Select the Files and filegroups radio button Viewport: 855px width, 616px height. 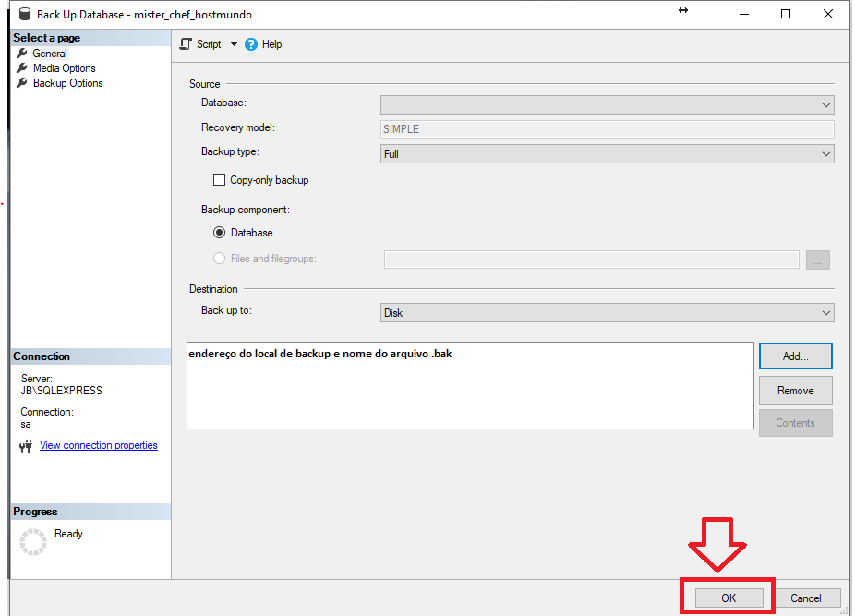[x=220, y=259]
